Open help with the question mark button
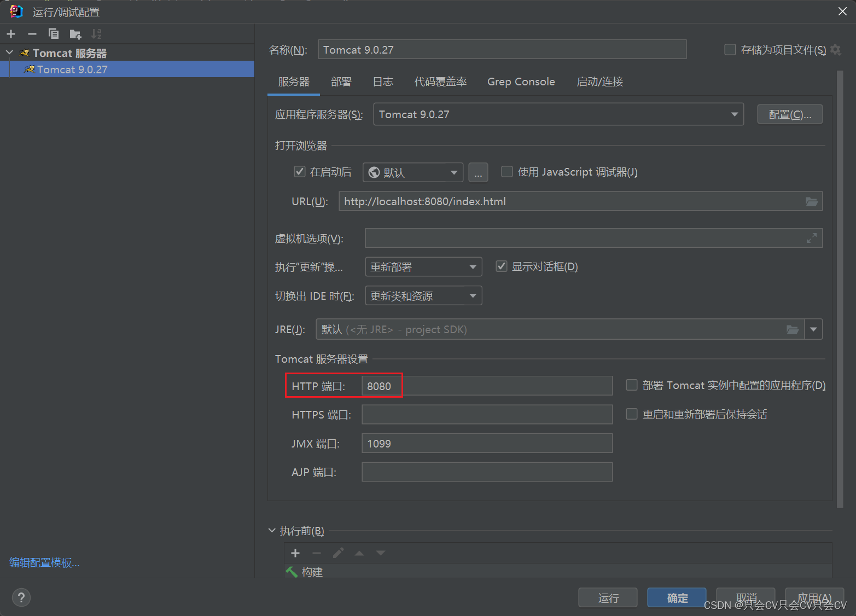This screenshot has height=616, width=856. tap(21, 597)
